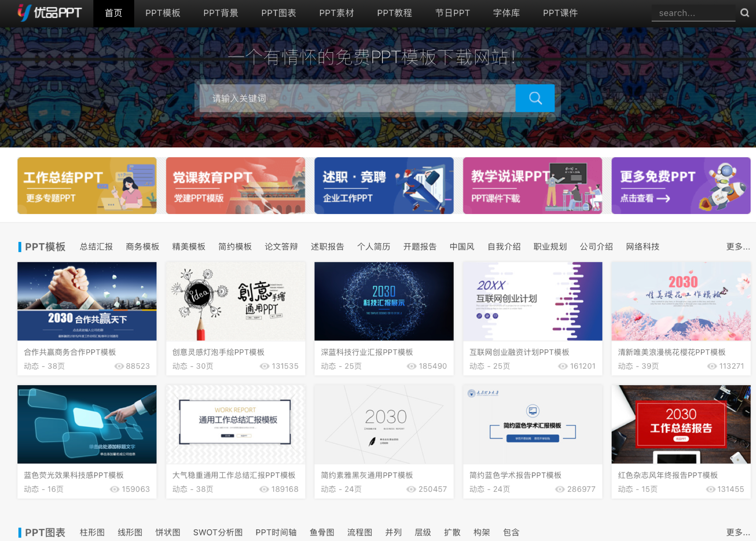The height and width of the screenshot is (541, 756).
Task: Select the 鱼骨图 chart category
Action: click(x=322, y=533)
